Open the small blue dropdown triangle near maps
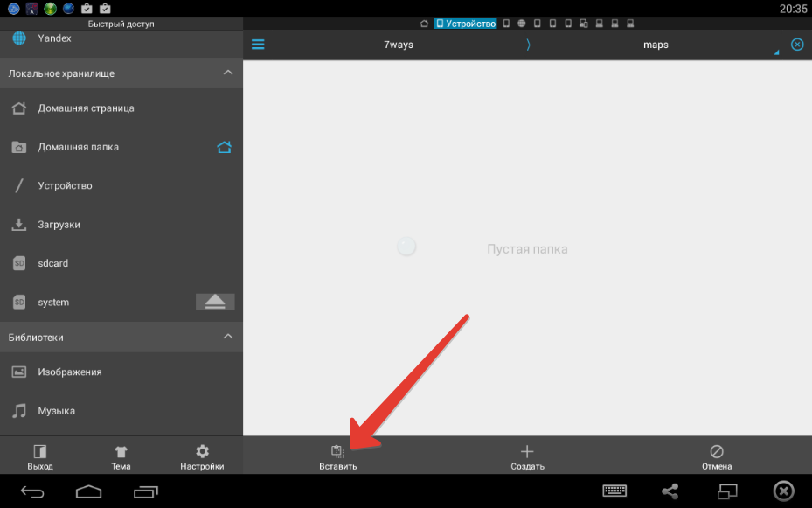This screenshot has width=812, height=508. (776, 52)
